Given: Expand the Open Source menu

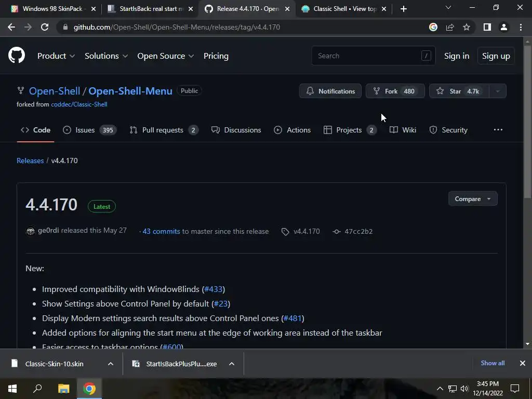Looking at the screenshot, I should [166, 56].
